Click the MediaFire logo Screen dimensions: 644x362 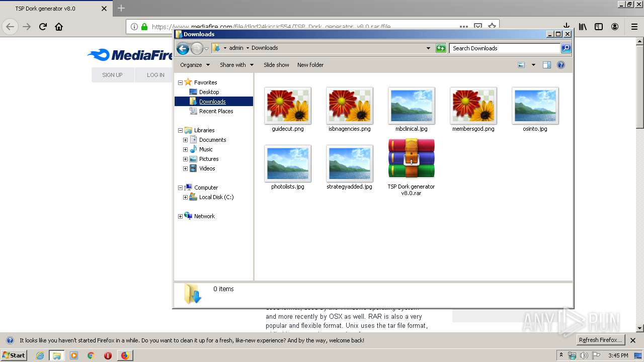pos(130,55)
